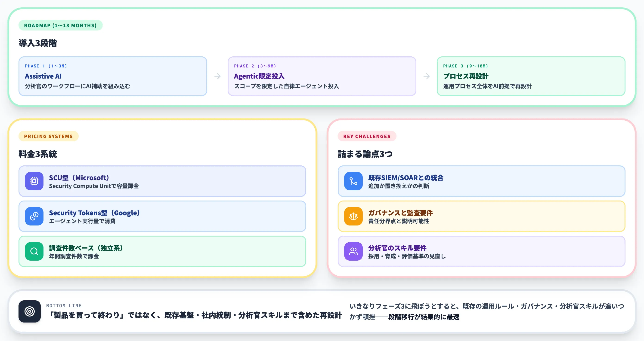
Task: Click the 料金3系統 heading
Action: click(x=37, y=154)
